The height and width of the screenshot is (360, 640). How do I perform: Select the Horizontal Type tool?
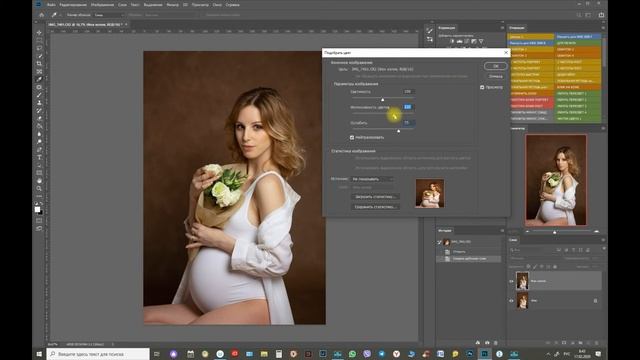click(x=39, y=158)
